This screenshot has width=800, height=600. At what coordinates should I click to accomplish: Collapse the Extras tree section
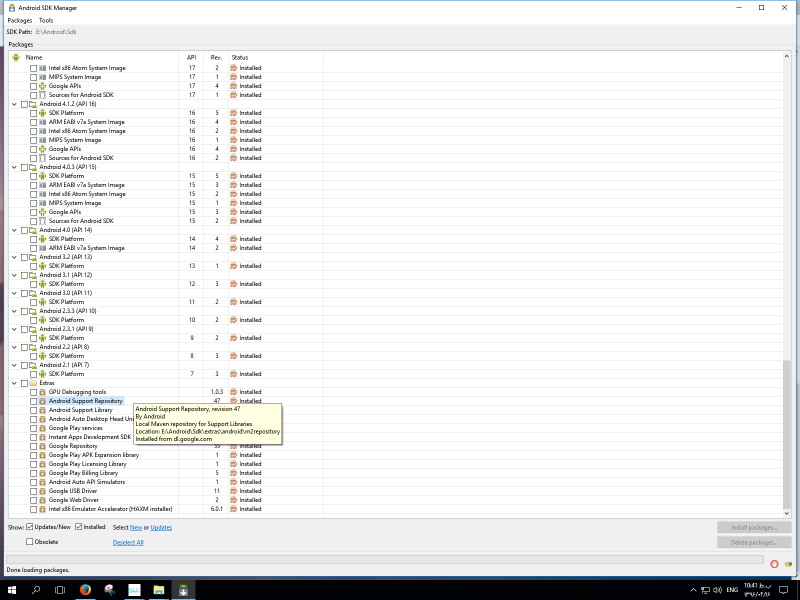click(13, 383)
